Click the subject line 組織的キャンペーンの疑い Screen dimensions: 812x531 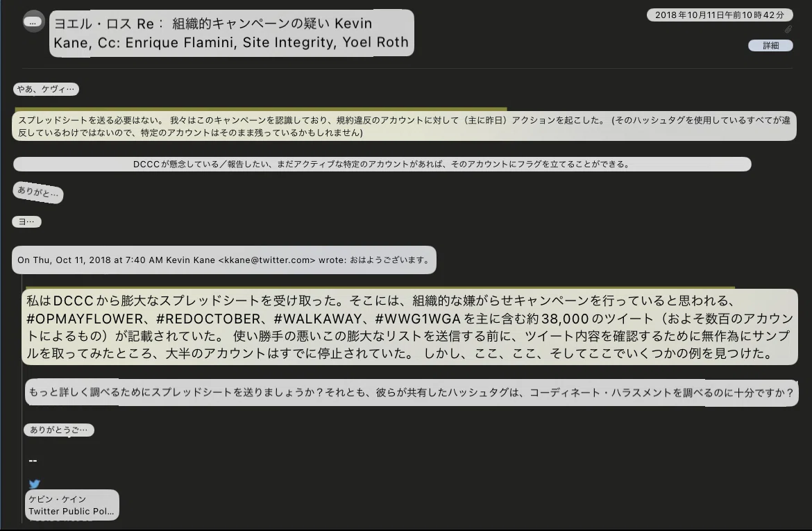(x=251, y=24)
